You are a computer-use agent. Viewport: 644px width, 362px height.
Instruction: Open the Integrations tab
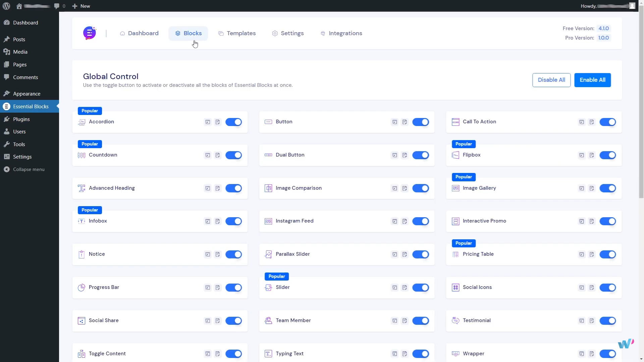(x=341, y=33)
